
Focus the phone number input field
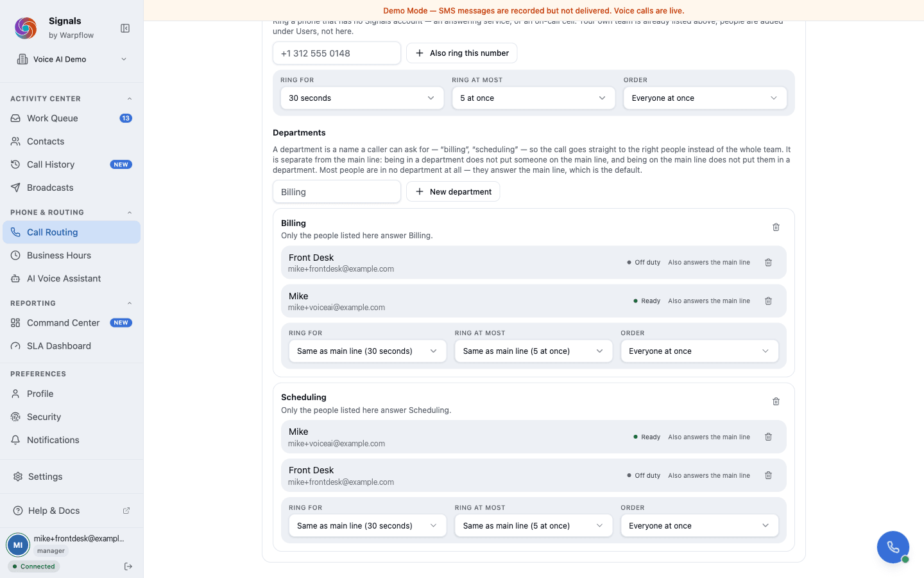[337, 53]
